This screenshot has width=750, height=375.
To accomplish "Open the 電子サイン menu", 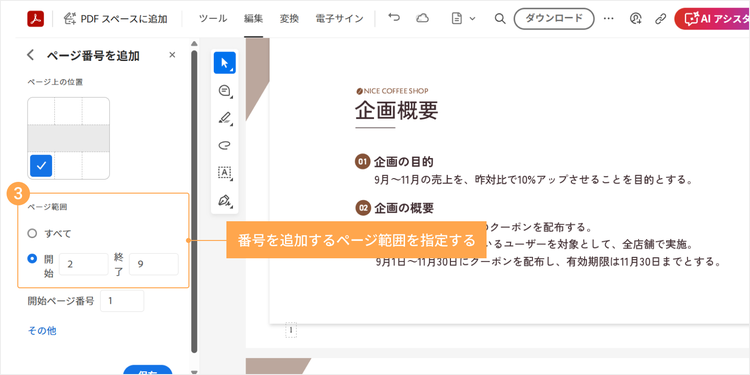I will click(340, 19).
